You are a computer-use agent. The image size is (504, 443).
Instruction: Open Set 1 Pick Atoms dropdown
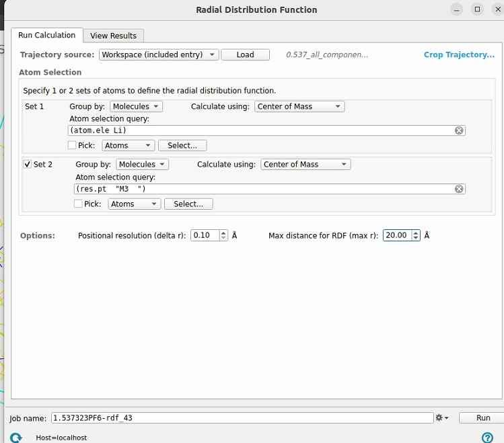click(129, 145)
